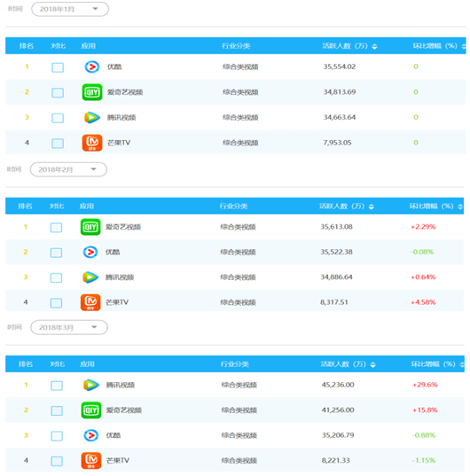Image resolution: width=470 pixels, height=476 pixels.
Task: Open 腾讯视频 app name in March table
Action: (121, 385)
